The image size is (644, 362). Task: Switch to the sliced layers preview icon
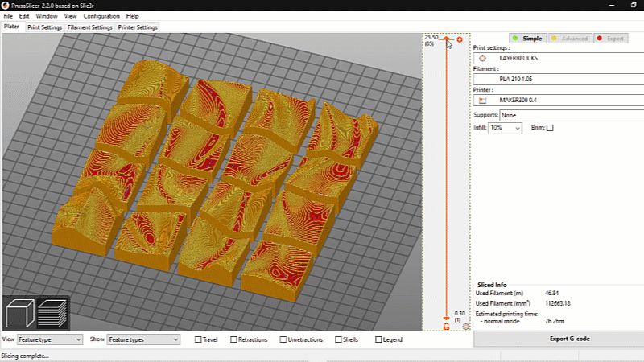tap(53, 314)
